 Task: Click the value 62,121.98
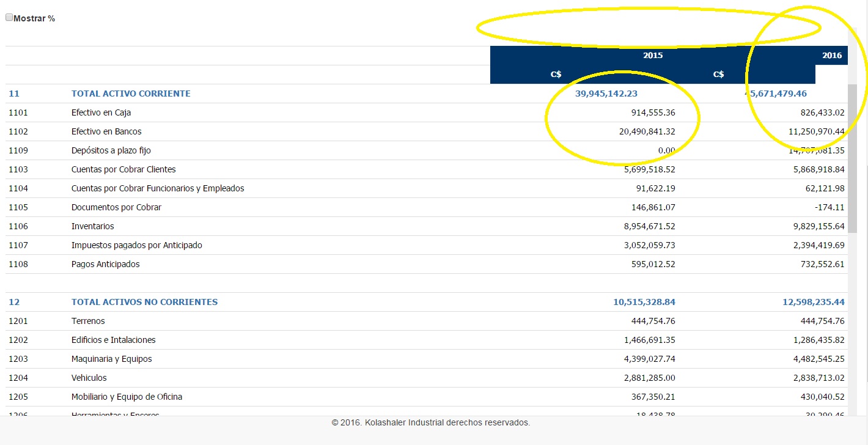pyautogui.click(x=825, y=188)
